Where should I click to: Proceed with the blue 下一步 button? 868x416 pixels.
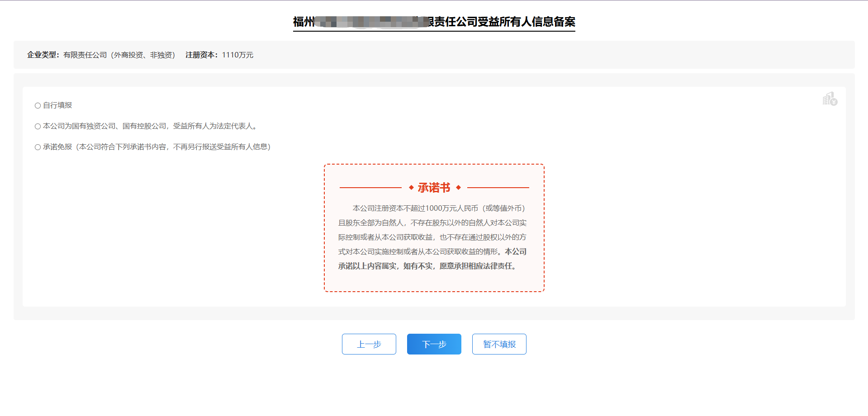[434, 344]
